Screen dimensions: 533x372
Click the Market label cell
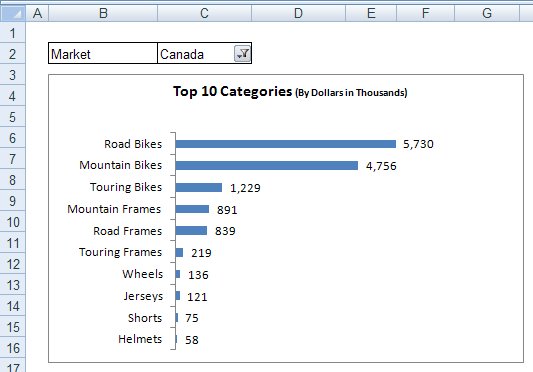pyautogui.click(x=103, y=53)
